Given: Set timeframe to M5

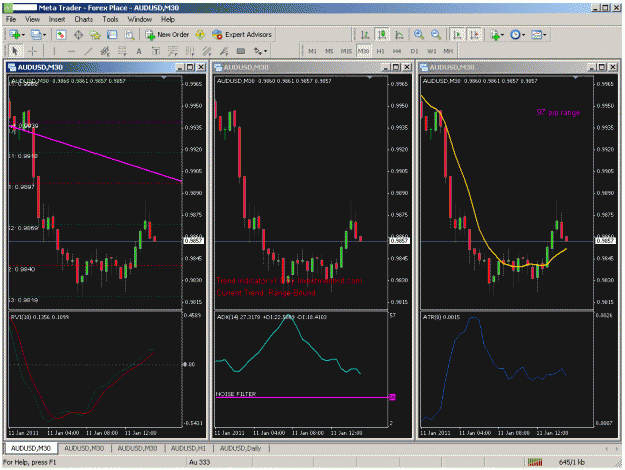Looking at the screenshot, I should [x=329, y=51].
